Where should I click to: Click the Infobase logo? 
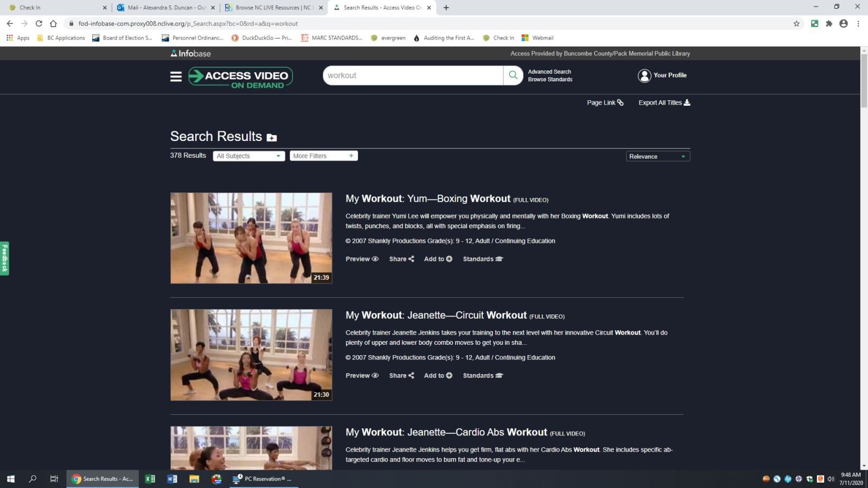pyautogui.click(x=190, y=53)
